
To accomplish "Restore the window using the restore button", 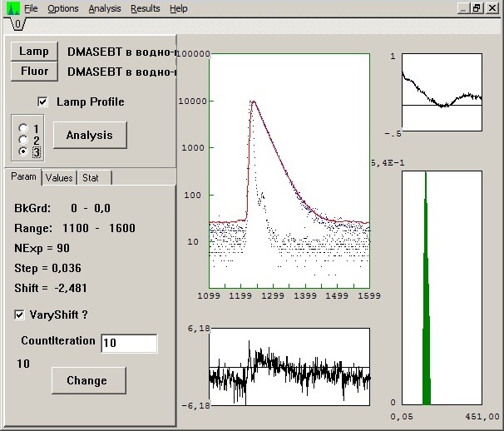I will pyautogui.click(x=477, y=8).
